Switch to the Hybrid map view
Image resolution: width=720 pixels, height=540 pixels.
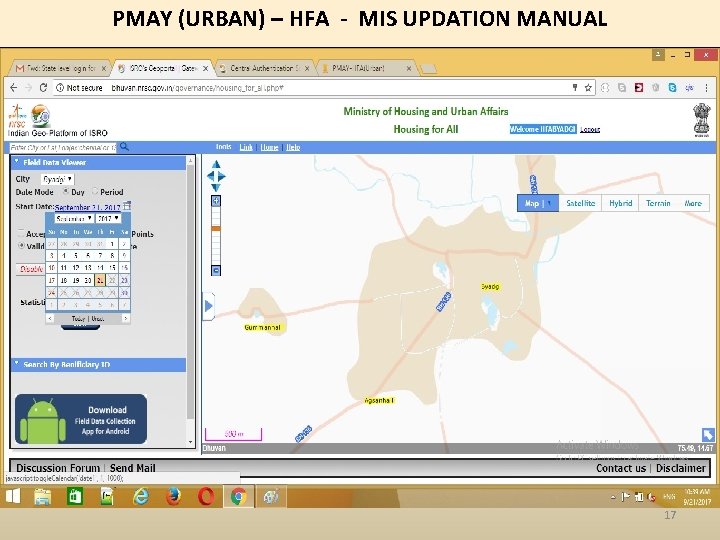[620, 203]
